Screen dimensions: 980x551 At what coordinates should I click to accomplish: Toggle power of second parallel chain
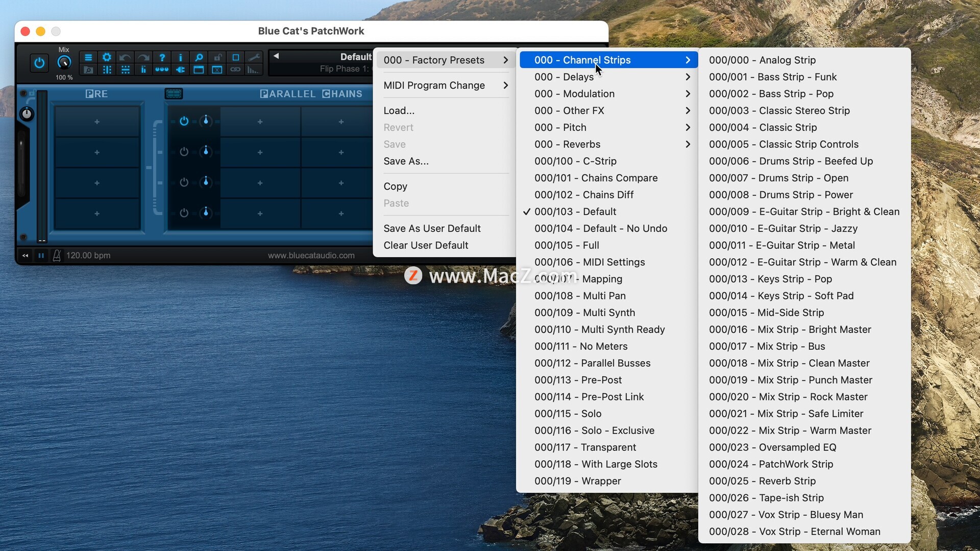(184, 152)
